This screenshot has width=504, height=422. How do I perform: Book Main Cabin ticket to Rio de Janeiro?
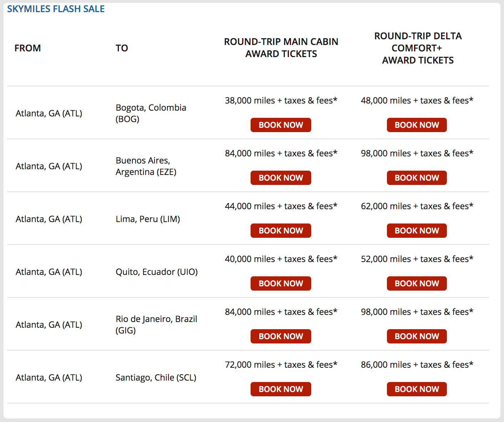coord(281,336)
